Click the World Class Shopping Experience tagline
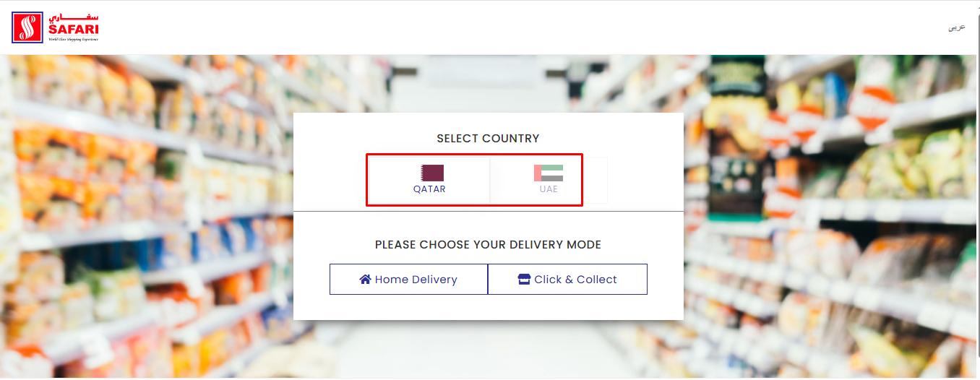The width and height of the screenshot is (980, 380). (73, 39)
